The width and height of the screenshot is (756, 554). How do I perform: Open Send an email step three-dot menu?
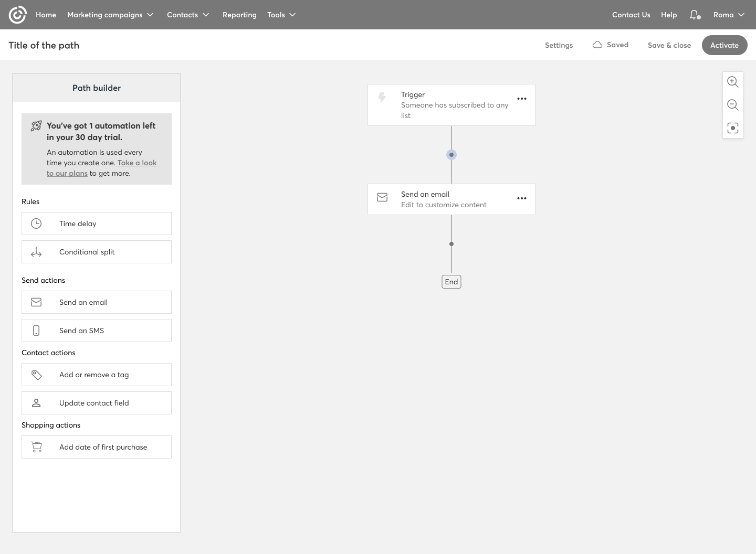(521, 198)
